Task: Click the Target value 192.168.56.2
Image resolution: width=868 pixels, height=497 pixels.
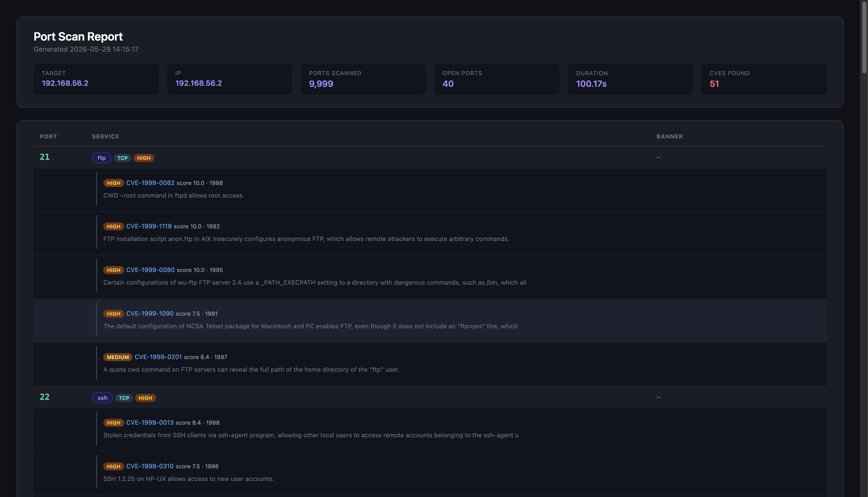Action: (65, 83)
